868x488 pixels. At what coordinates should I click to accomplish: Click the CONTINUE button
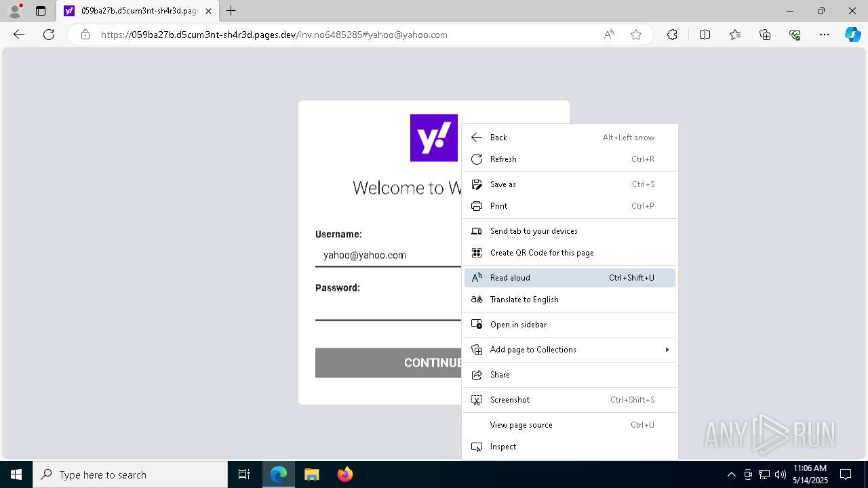pyautogui.click(x=388, y=363)
